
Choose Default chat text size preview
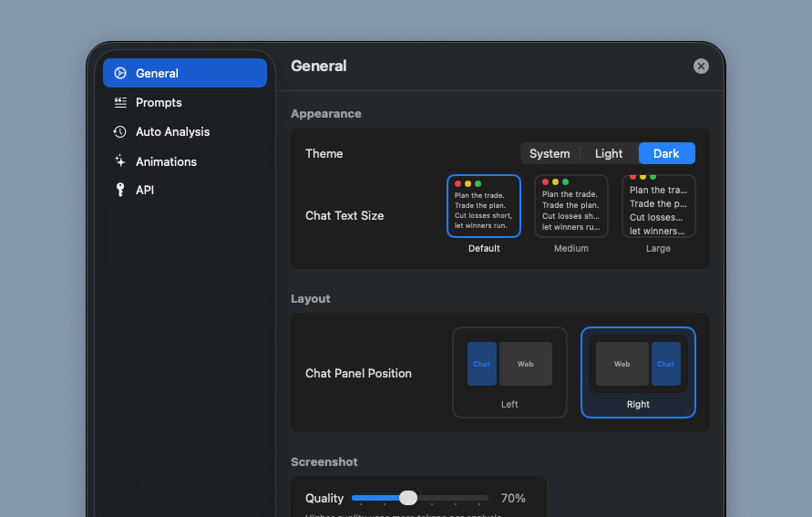484,206
